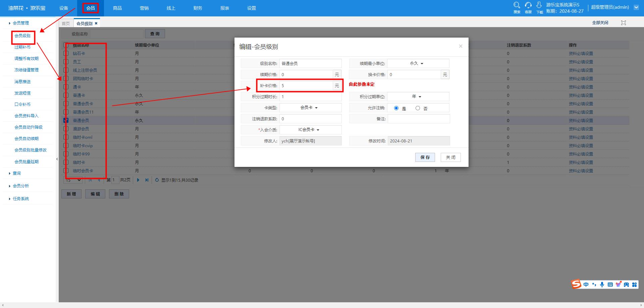Open 线上 top menu
This screenshot has width=644, height=308.
[171, 8]
